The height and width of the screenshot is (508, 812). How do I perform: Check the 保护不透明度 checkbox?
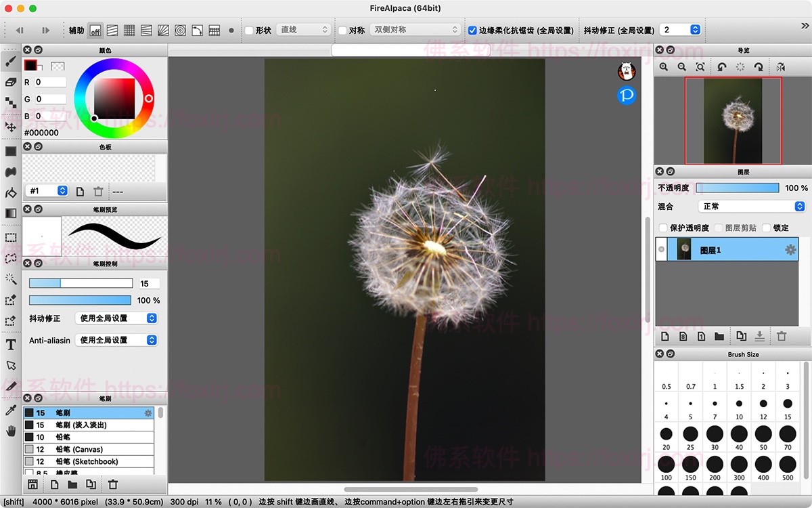662,228
